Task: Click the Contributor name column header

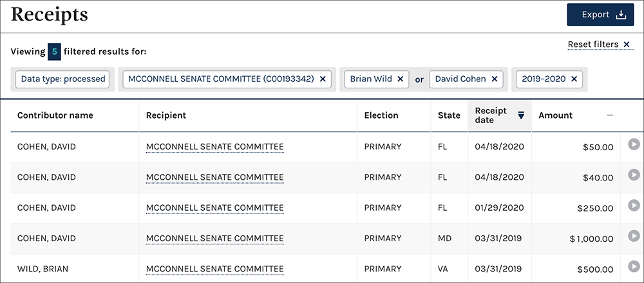Action: tap(55, 115)
